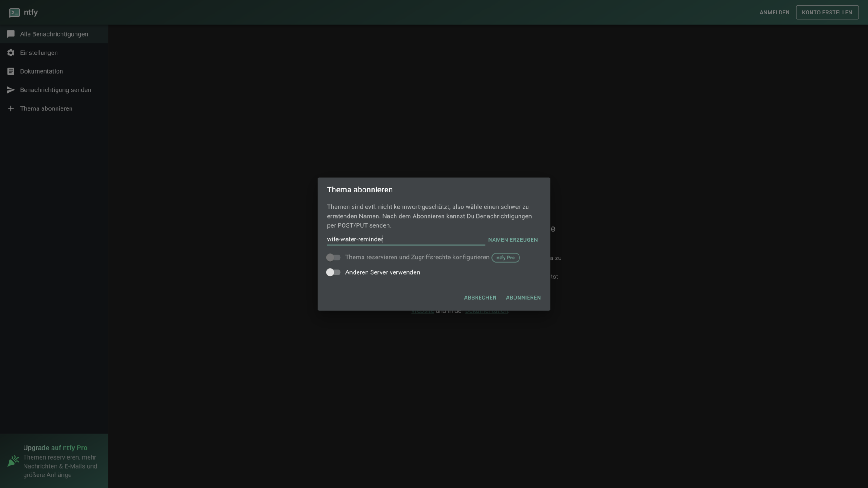Click Anmelden in top bar
The width and height of the screenshot is (868, 488).
[774, 13]
